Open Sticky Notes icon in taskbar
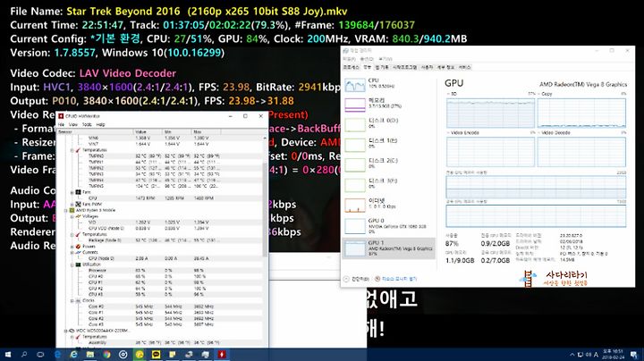Screen dimensions: 644x361 tap(173, 355)
